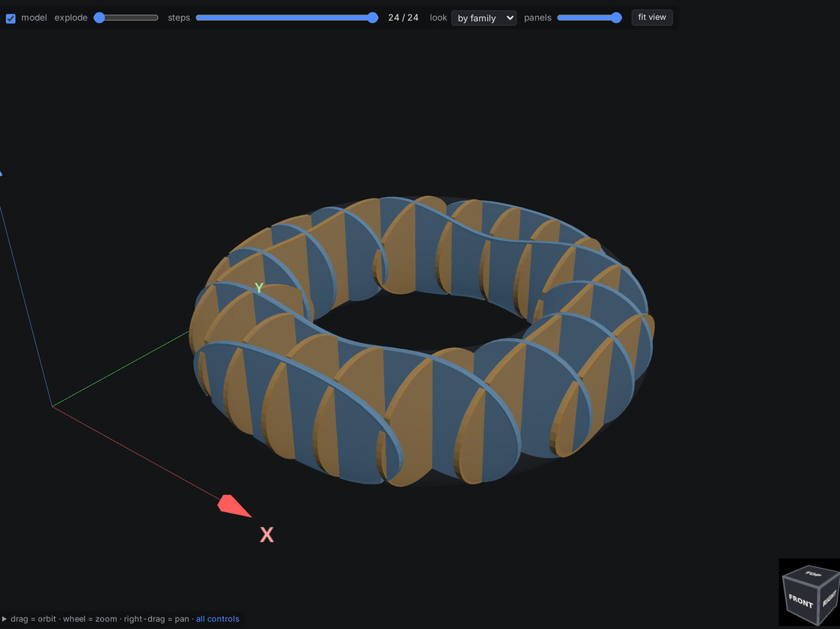Open the 'by family' look dropdown
Screen dimensions: 840x629
(x=483, y=18)
